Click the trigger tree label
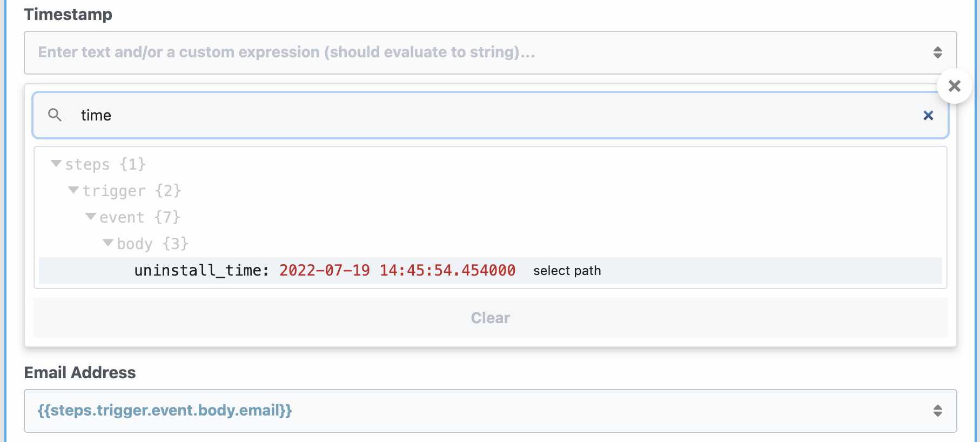The width and height of the screenshot is (980, 442). click(114, 191)
